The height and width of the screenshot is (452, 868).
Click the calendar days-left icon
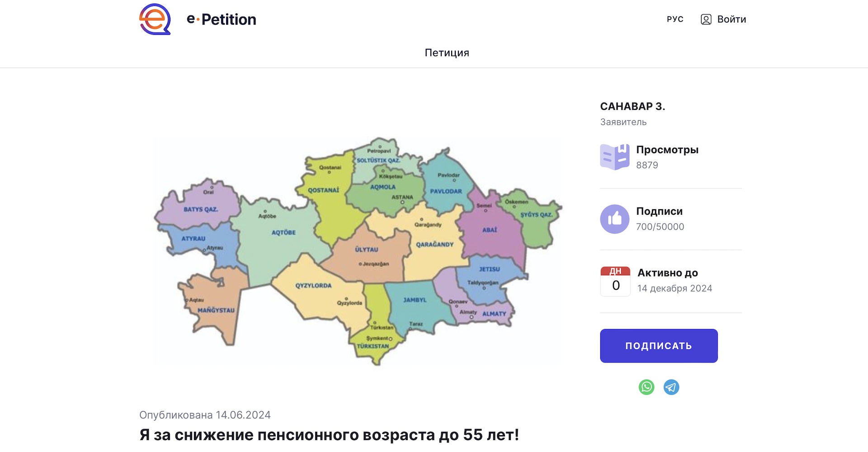(615, 281)
